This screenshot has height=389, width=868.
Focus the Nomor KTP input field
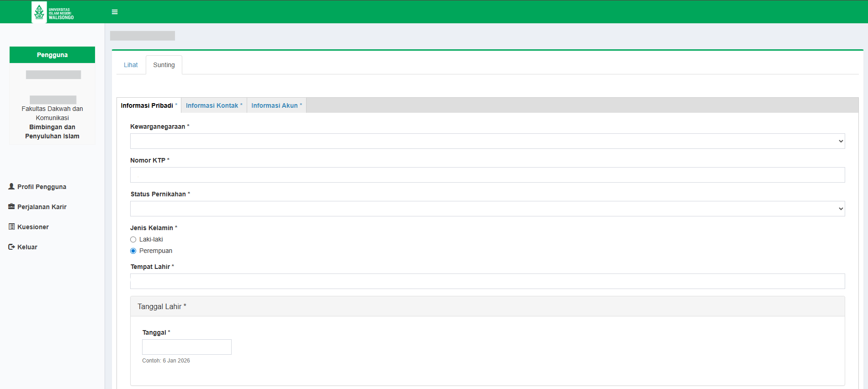point(487,175)
